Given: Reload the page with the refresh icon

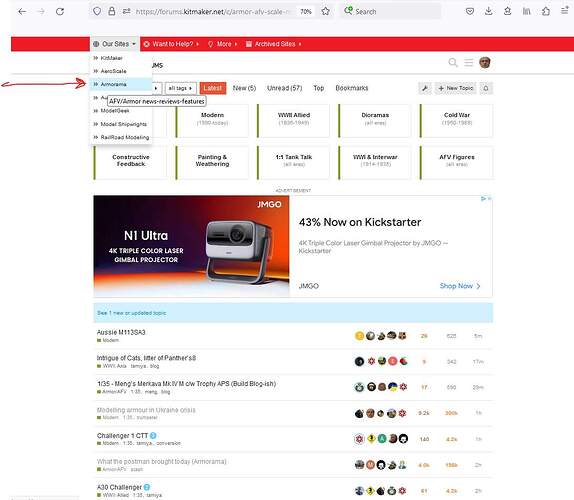Looking at the screenshot, I should 60,12.
